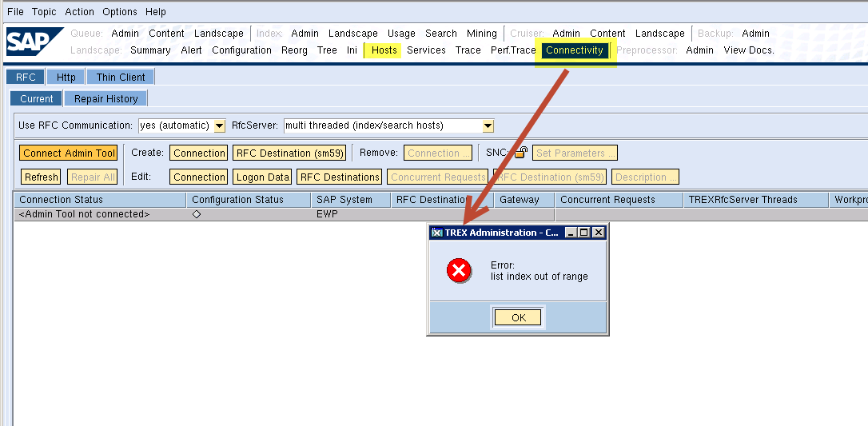This screenshot has height=426, width=868.
Task: Open Landscape Hosts view
Action: pyautogui.click(x=384, y=50)
